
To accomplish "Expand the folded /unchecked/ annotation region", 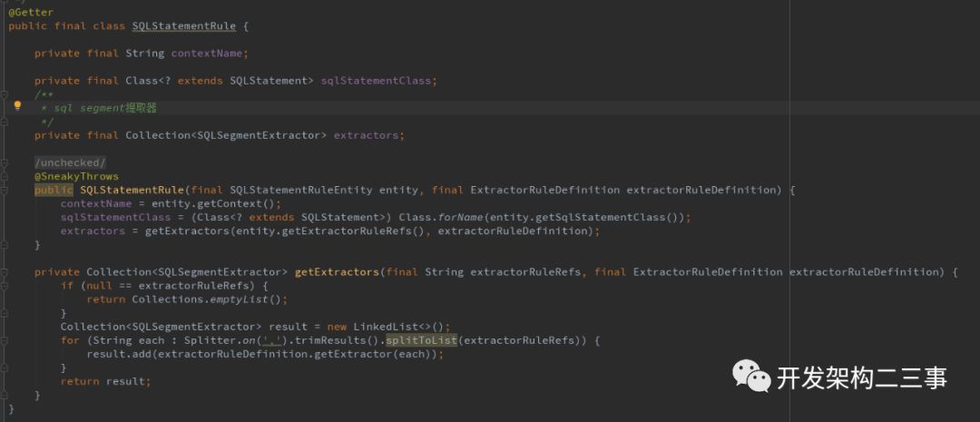I will pyautogui.click(x=71, y=162).
